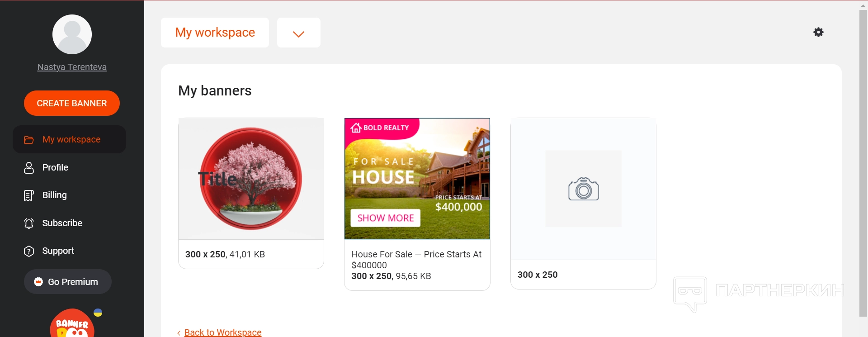Select Profile in the sidebar menu
The width and height of the screenshot is (868, 337).
55,167
